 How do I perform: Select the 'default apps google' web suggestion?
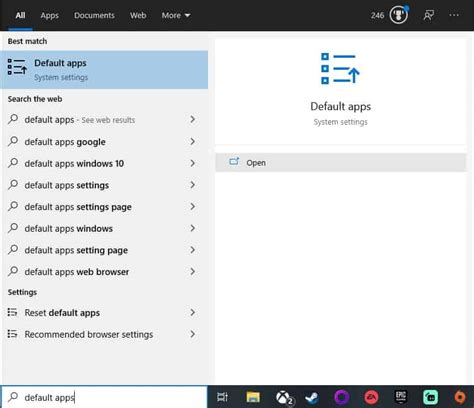coord(65,142)
